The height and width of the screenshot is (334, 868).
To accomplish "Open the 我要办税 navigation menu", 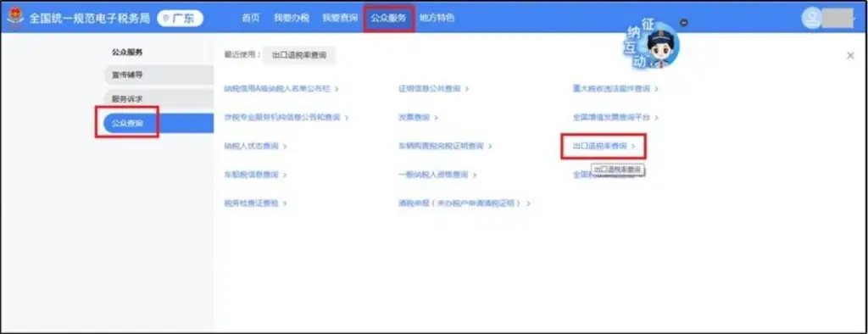I will click(x=292, y=18).
